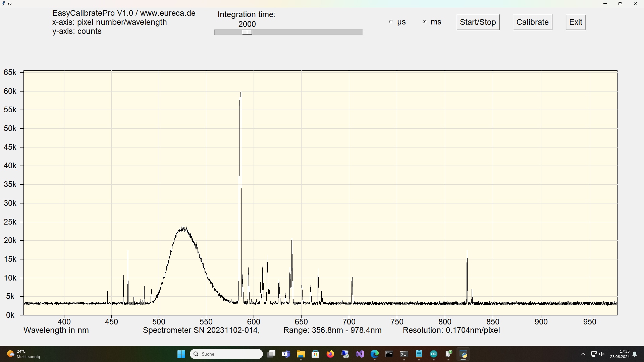The height and width of the screenshot is (362, 644).
Task: Click the Calibrate button
Action: click(532, 22)
